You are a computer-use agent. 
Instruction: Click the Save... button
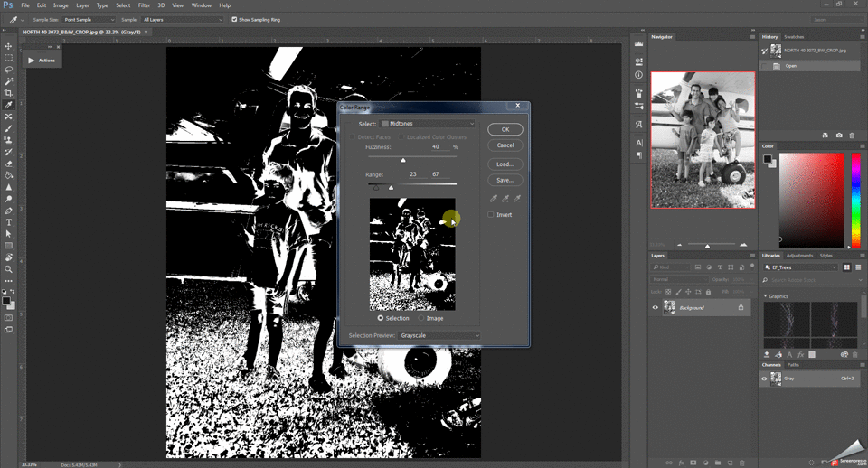coord(505,180)
